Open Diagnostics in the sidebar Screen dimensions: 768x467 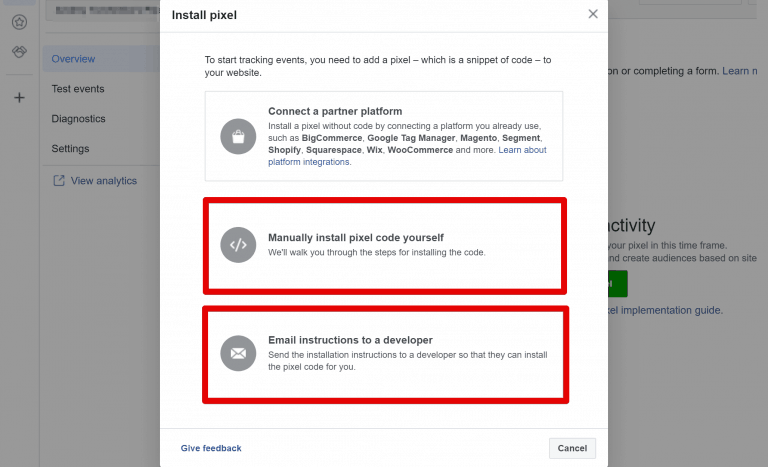78,119
